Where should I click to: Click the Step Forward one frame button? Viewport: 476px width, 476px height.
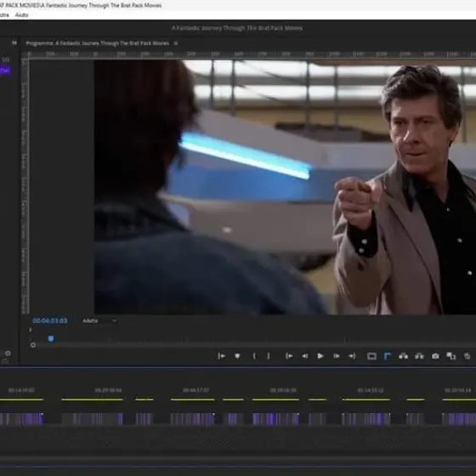pos(337,356)
